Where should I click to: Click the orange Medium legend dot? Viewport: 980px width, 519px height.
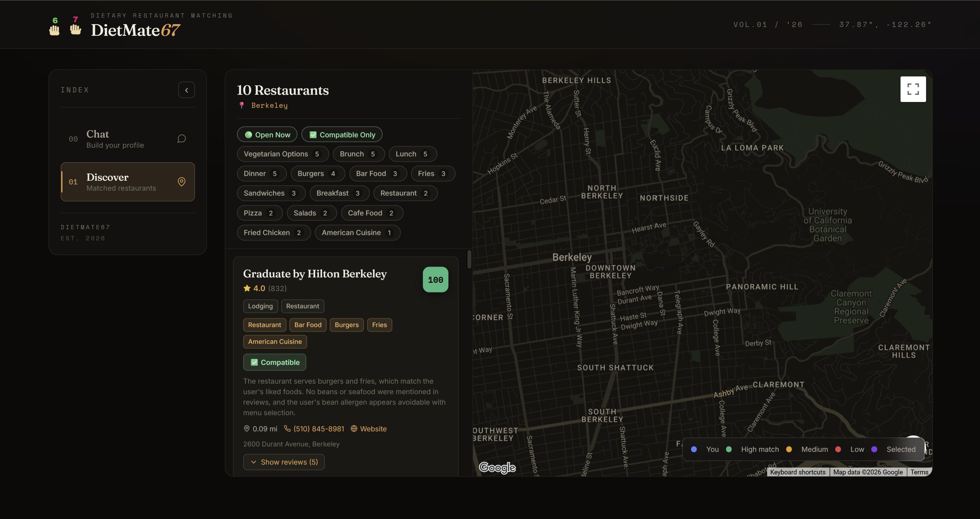pyautogui.click(x=789, y=449)
